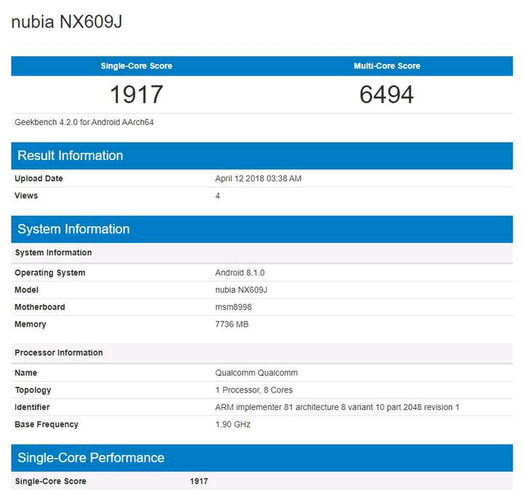Select the Identifier label
This screenshot has height=490, width=523.
[32, 407]
